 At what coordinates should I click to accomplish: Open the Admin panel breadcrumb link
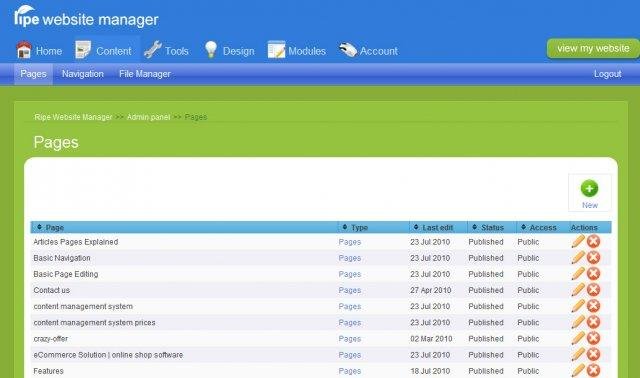click(149, 117)
